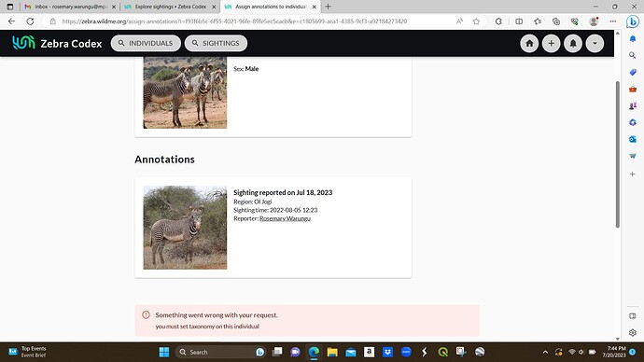Add a sidebar app with plus
This screenshot has width=644, height=362.
[x=633, y=174]
